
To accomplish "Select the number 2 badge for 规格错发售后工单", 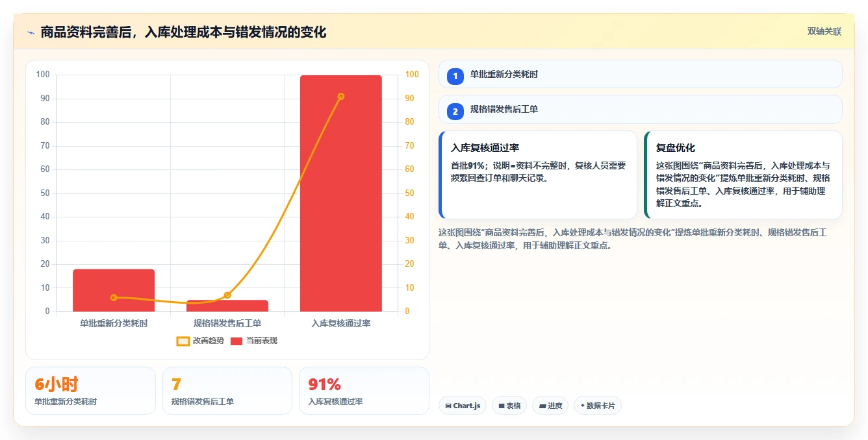I will click(x=455, y=111).
